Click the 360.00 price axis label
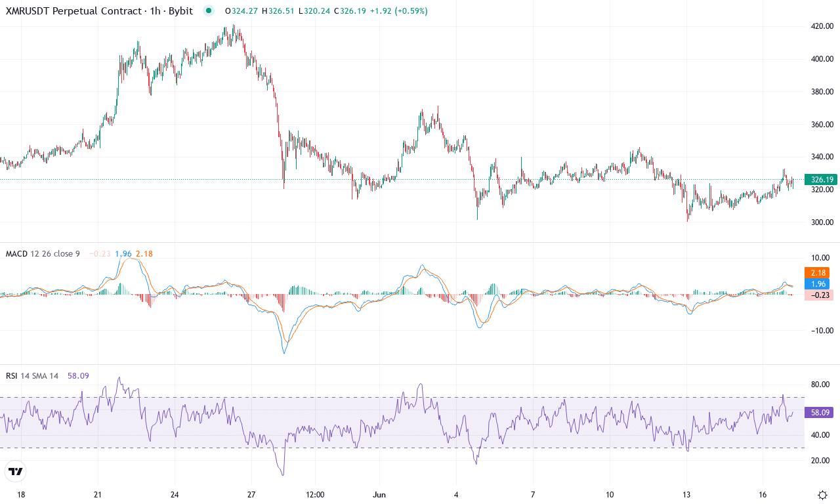Screen dimensions: 840x504 tap(822, 125)
